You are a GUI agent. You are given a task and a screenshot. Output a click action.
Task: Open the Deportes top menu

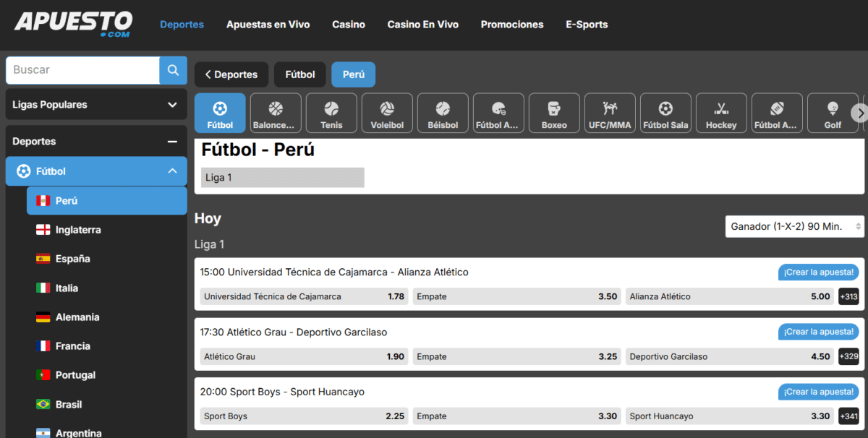click(x=182, y=25)
